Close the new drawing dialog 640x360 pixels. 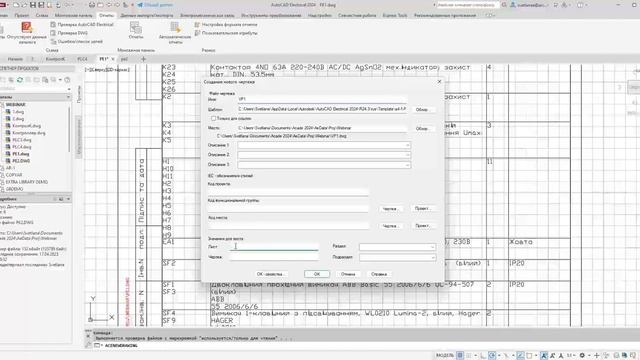tap(439, 82)
